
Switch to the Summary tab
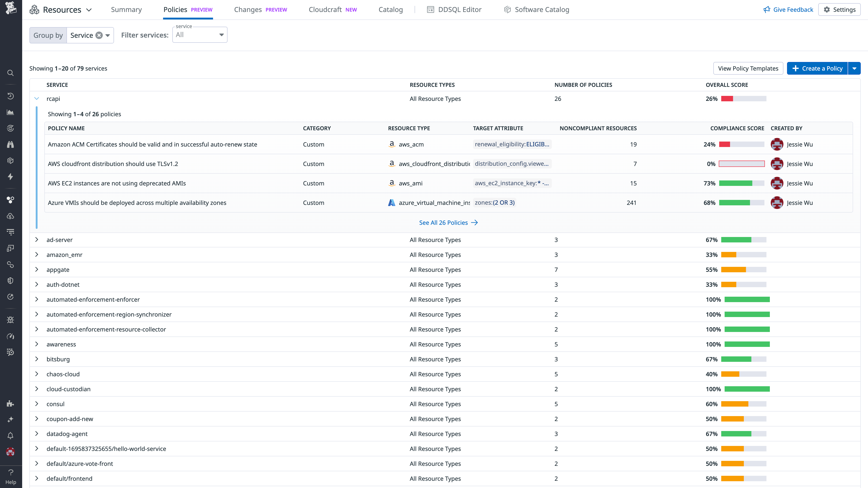(x=126, y=9)
